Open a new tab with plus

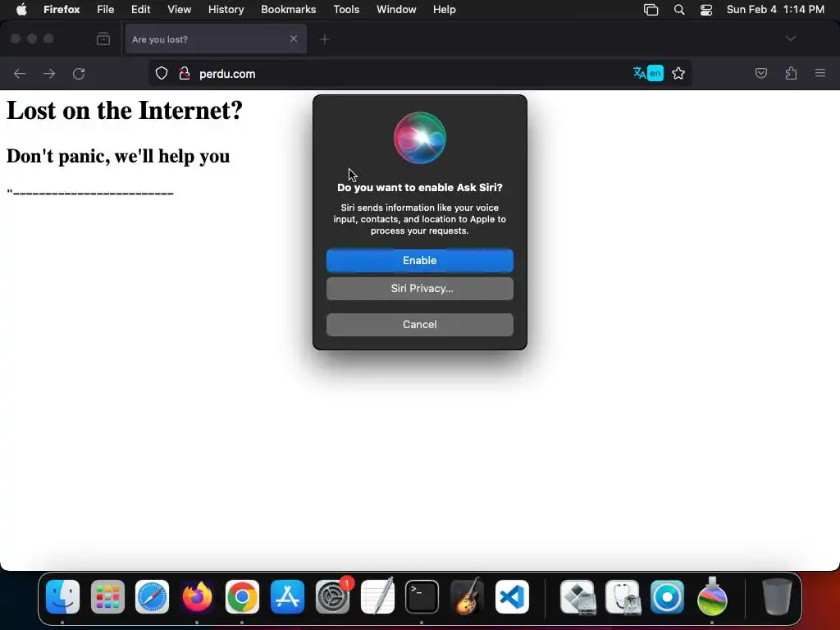(325, 39)
